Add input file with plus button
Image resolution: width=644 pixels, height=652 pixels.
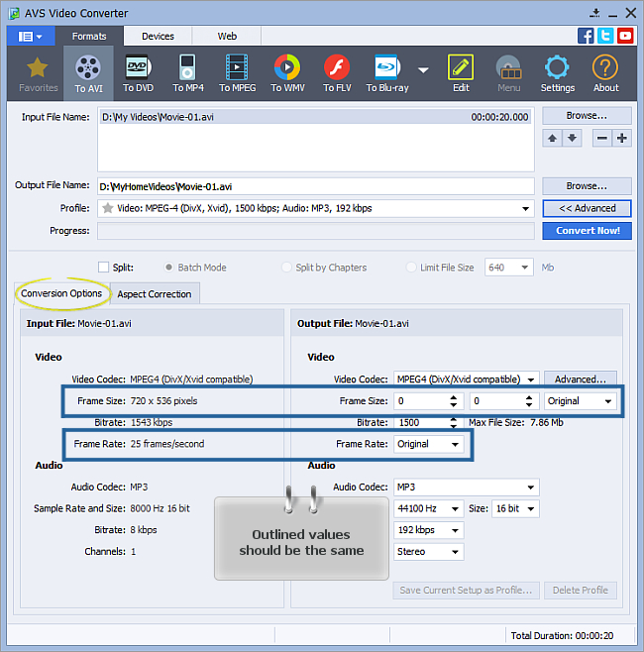pos(622,138)
